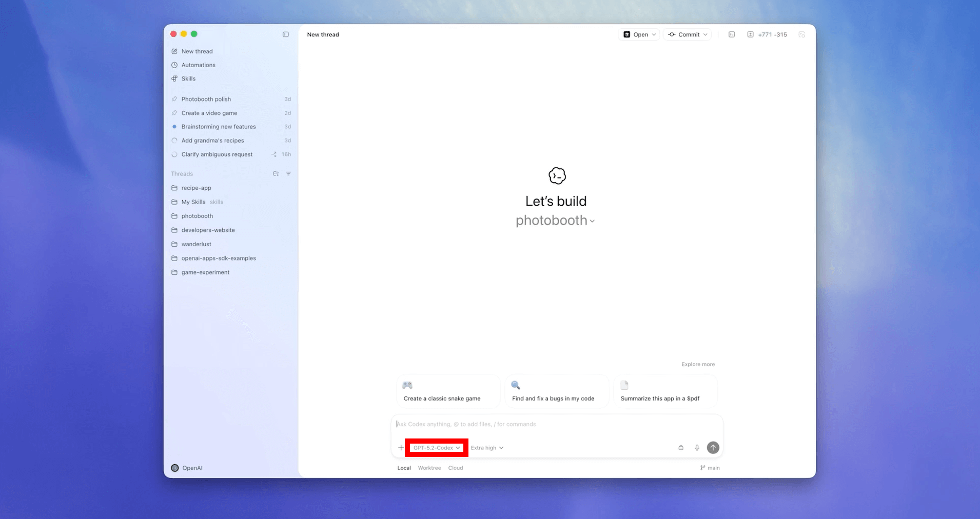
Task: Select the Worktree tab
Action: click(x=429, y=468)
